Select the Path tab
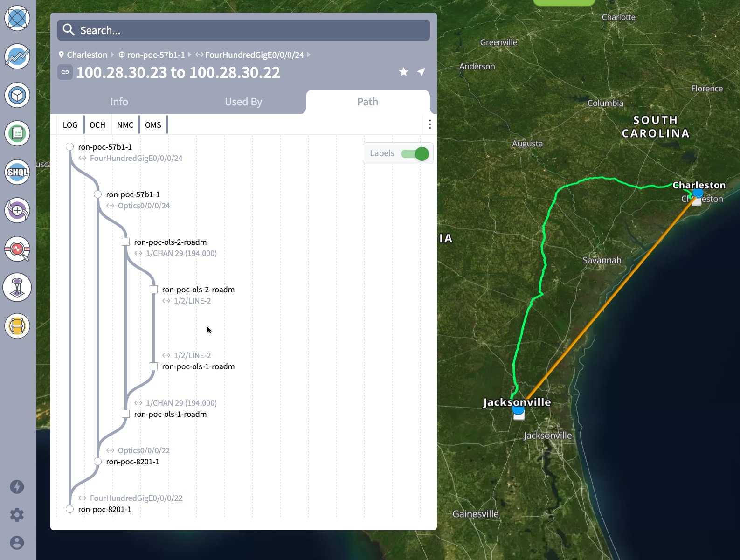This screenshot has height=560, width=740. [x=367, y=102]
